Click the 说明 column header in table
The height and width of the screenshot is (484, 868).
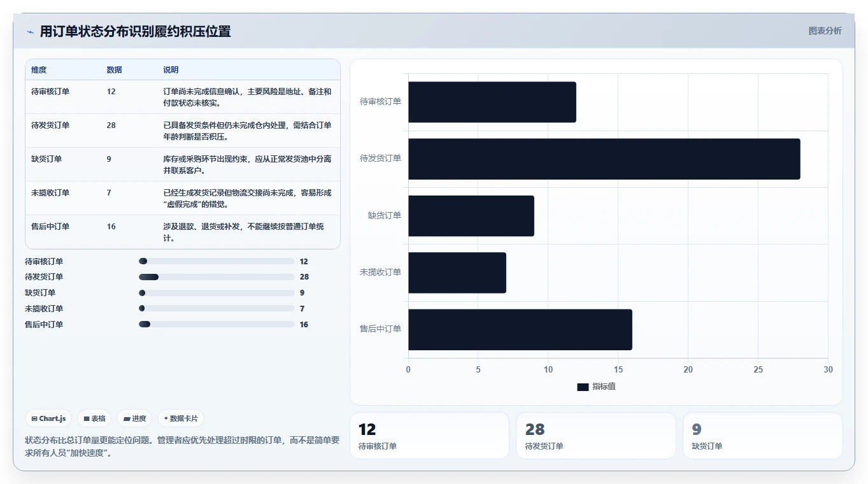click(x=171, y=70)
